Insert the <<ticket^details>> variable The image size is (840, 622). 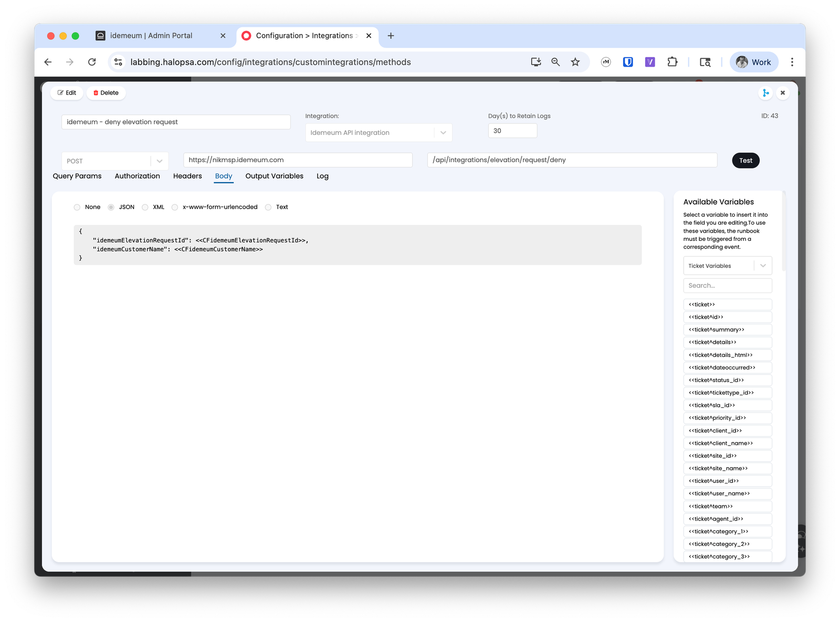[728, 342]
